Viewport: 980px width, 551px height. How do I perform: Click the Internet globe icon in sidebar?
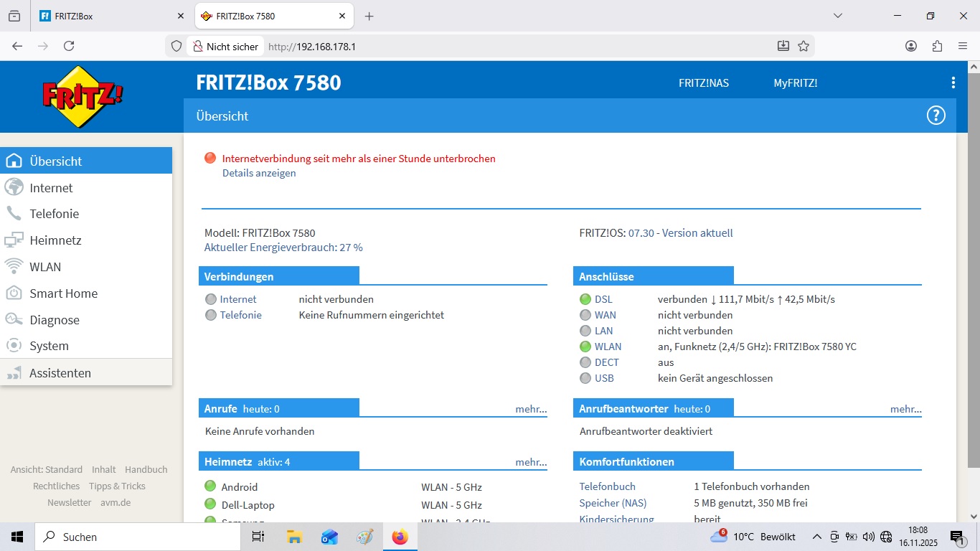(x=14, y=187)
